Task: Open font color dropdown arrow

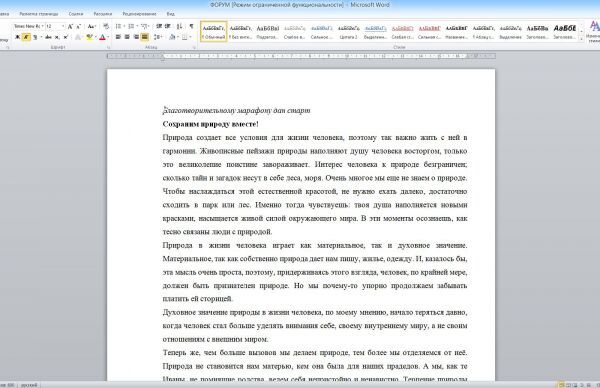Action: 108,37
